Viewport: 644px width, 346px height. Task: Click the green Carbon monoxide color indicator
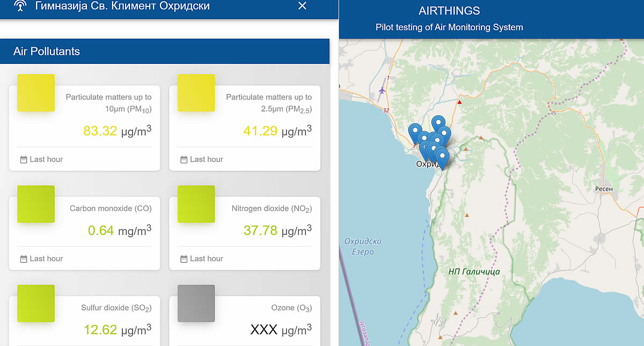tap(36, 204)
